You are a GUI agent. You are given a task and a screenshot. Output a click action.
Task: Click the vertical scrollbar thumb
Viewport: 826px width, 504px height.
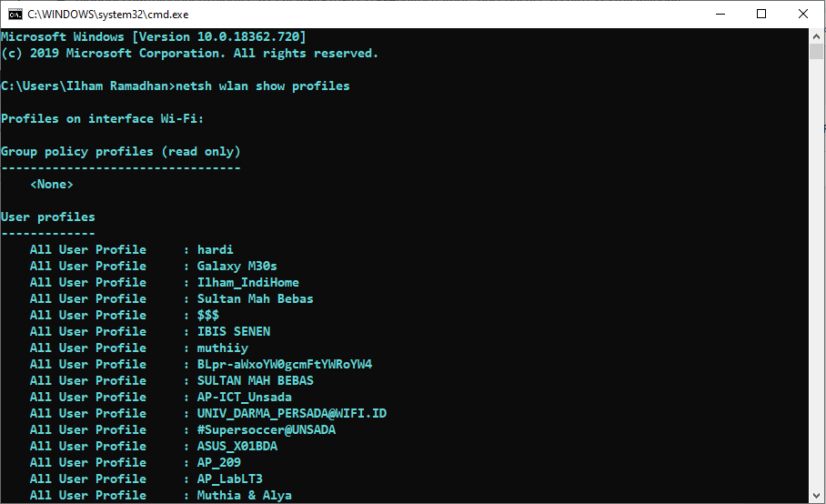pos(817,52)
